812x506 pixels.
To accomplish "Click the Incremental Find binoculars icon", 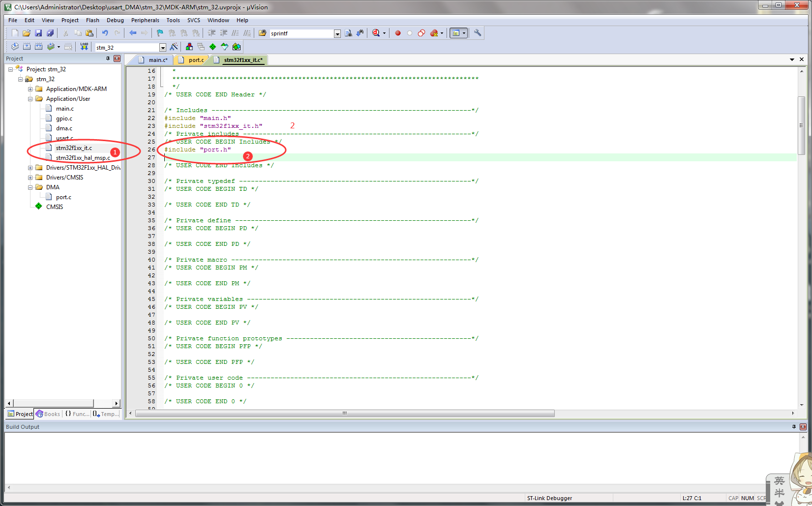I will [x=360, y=33].
